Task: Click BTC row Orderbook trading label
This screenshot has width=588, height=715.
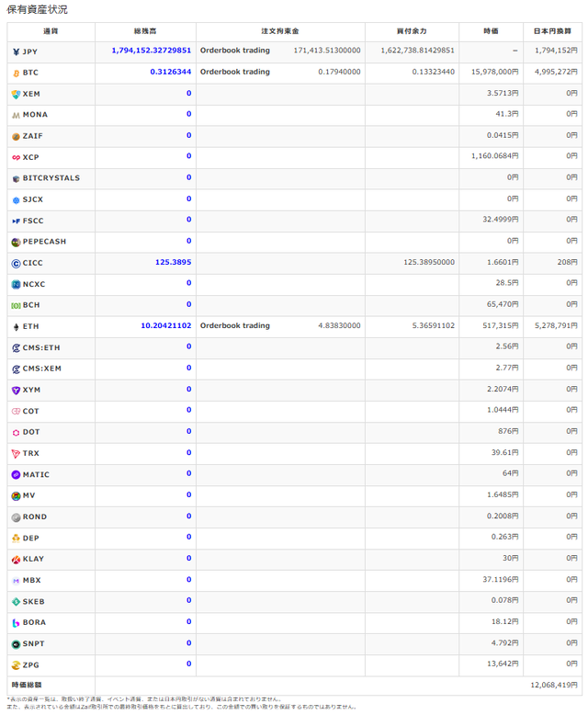Action: (235, 72)
